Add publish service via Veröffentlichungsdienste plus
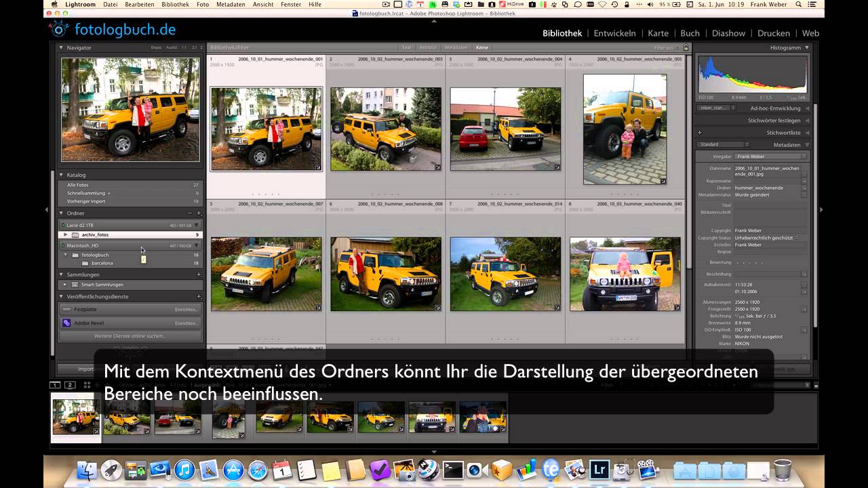Image resolution: width=868 pixels, height=488 pixels. (x=199, y=296)
